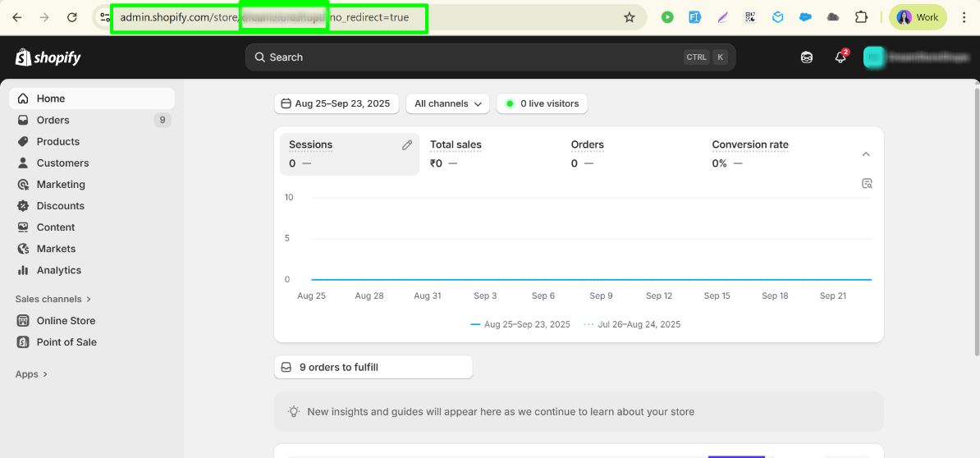Go to Orders in the sidebar

tap(53, 121)
